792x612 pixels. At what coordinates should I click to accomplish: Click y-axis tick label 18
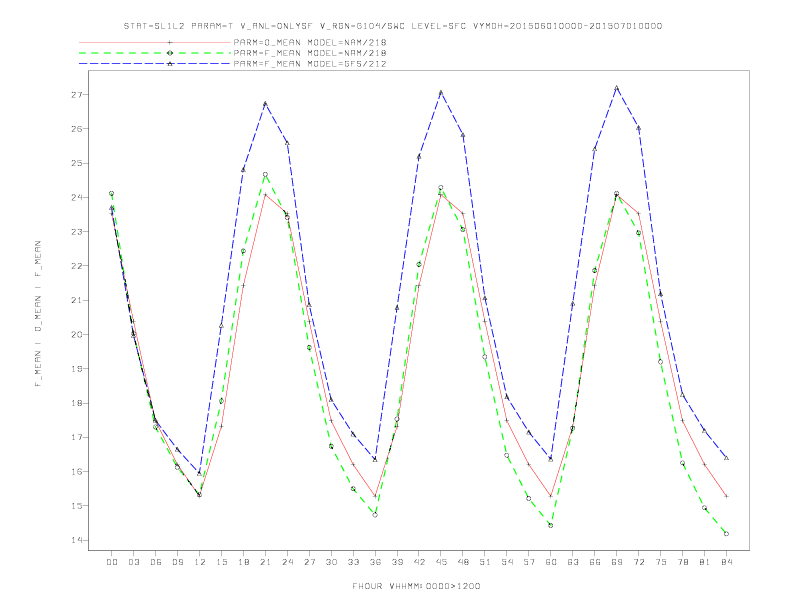pyautogui.click(x=77, y=403)
